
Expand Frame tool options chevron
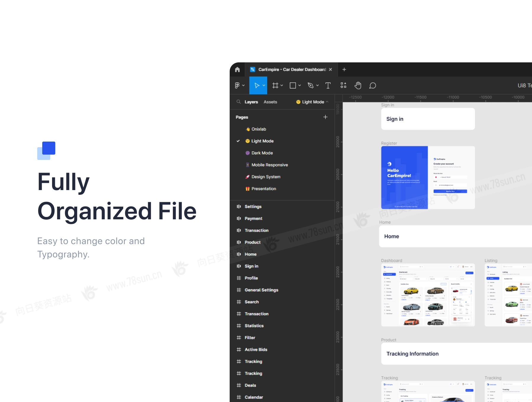(x=282, y=85)
